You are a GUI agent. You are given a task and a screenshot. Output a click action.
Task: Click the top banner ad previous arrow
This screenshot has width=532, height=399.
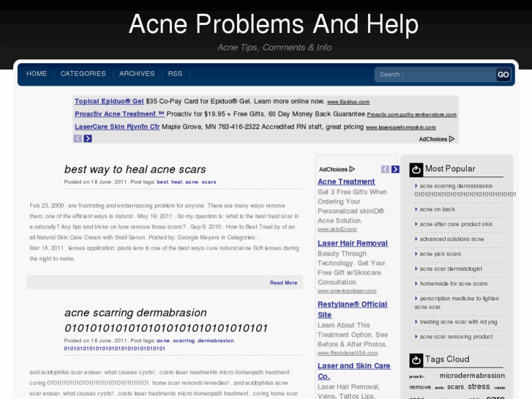[78, 138]
